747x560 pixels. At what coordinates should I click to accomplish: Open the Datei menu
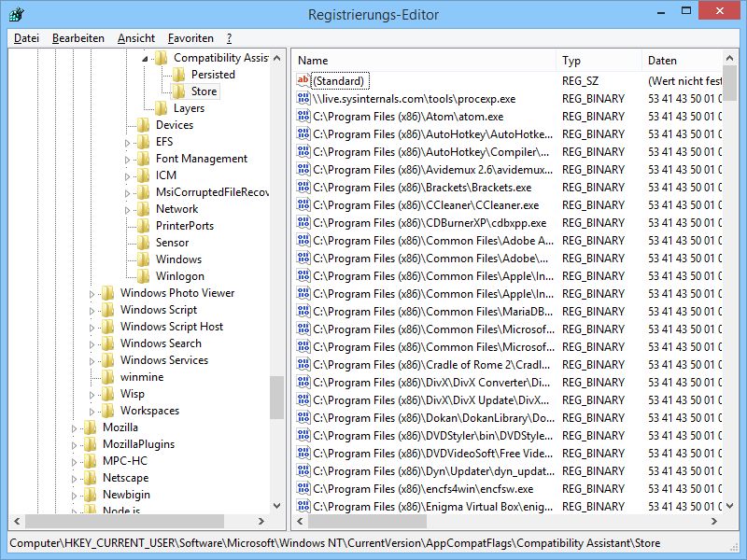26,38
